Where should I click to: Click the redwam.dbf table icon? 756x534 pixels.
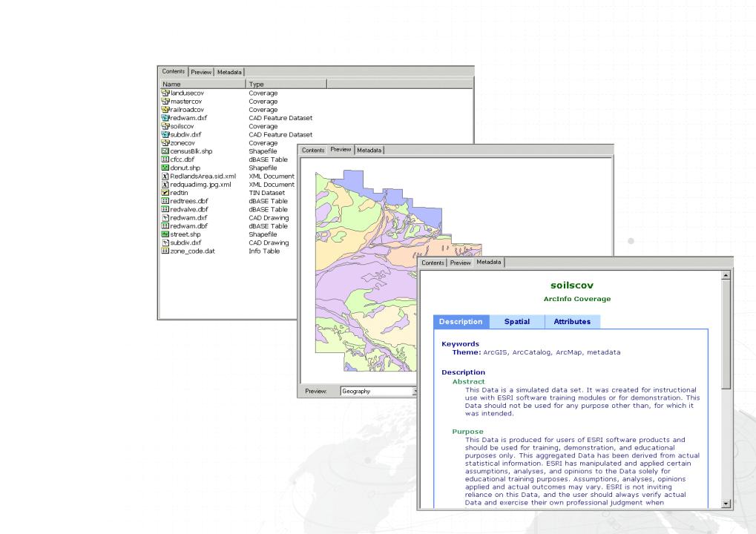[165, 226]
